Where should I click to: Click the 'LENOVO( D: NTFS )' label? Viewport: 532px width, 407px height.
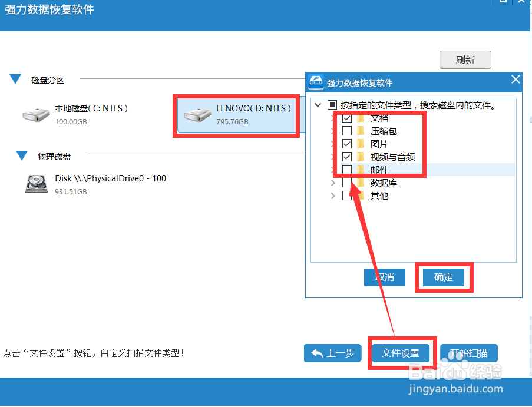tap(253, 108)
